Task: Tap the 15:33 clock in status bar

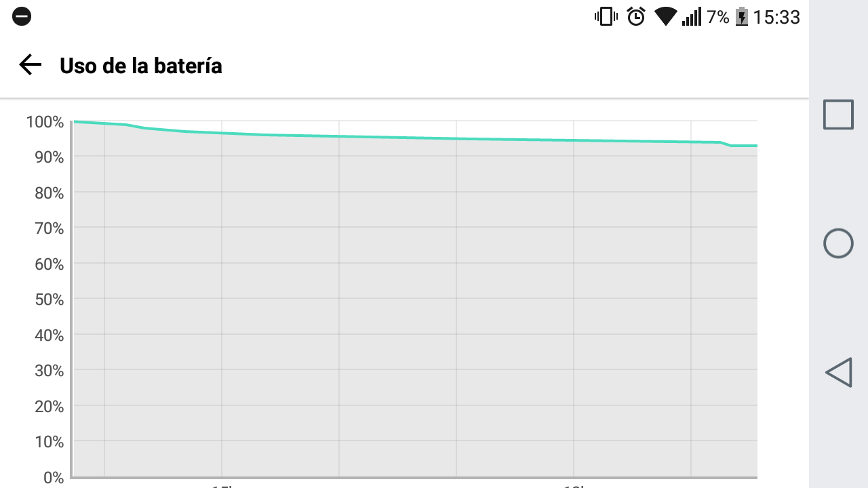Action: click(x=776, y=17)
